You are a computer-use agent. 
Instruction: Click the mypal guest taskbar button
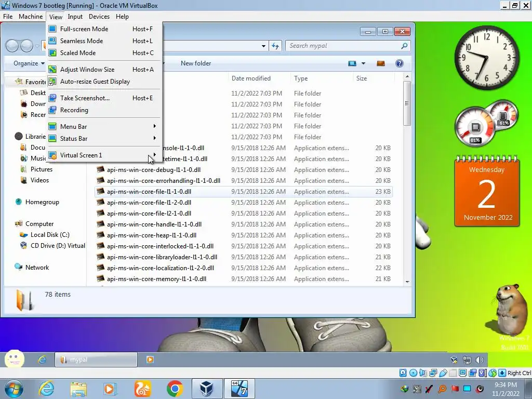96,360
